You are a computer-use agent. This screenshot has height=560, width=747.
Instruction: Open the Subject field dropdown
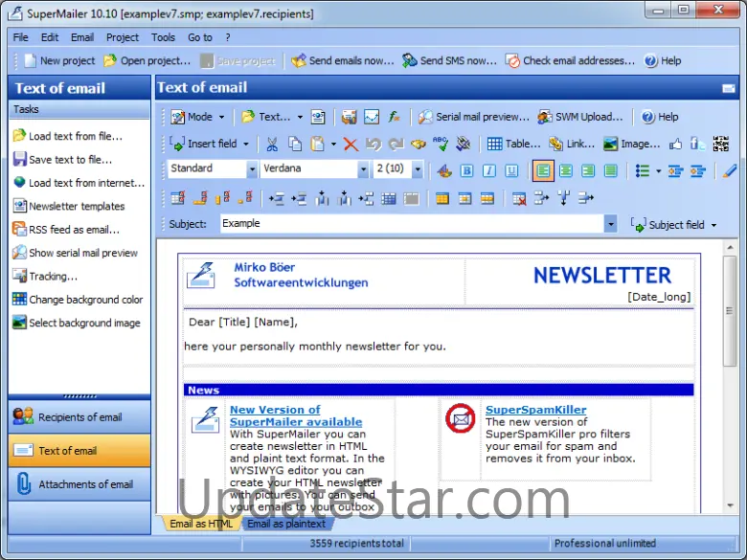coord(673,225)
